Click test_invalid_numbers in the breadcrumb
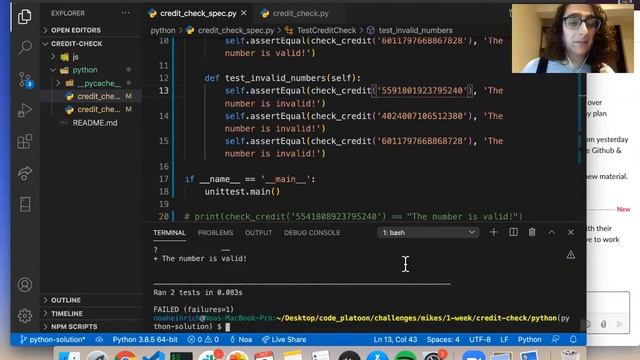This screenshot has width=640, height=360. pos(415,30)
